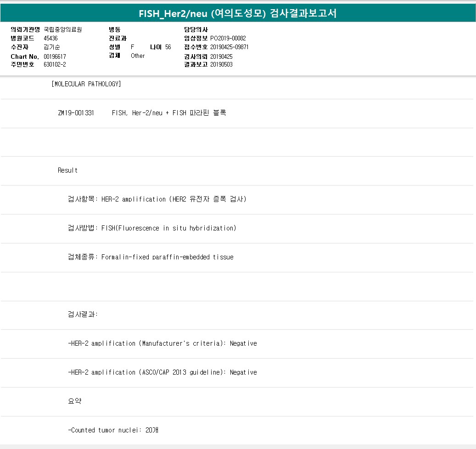This screenshot has width=476, height=449.
Task: Select institution name 국립중앙의료원
Action: click(62, 29)
